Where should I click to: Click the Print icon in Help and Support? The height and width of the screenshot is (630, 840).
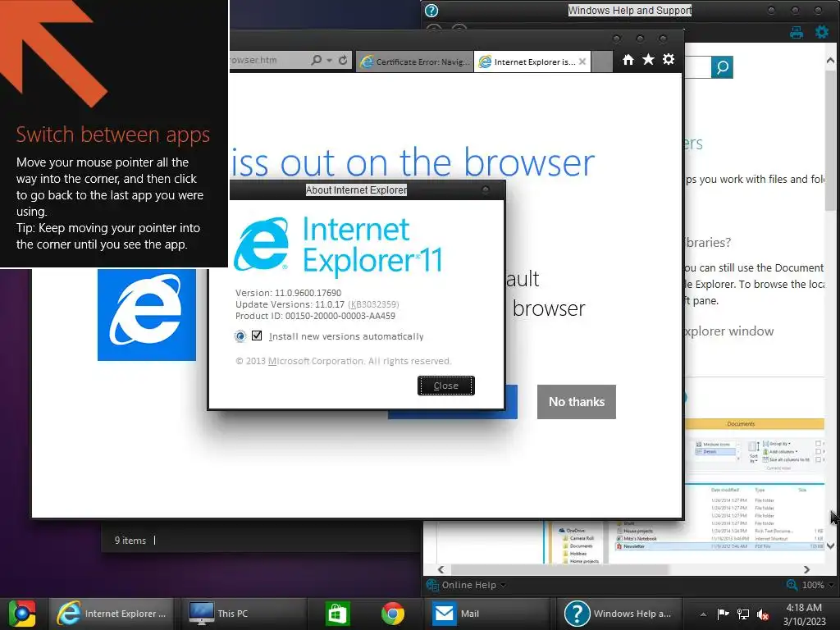pyautogui.click(x=796, y=32)
